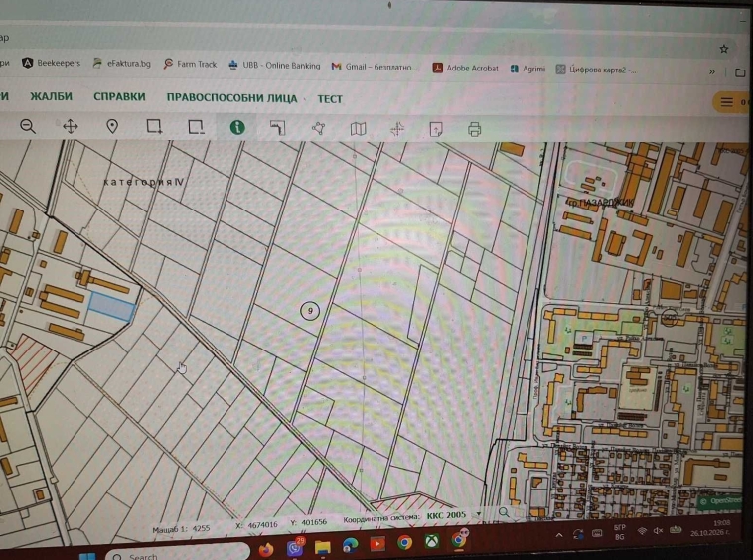Expand the hidden bookmarks overflow chevron

click(x=711, y=71)
